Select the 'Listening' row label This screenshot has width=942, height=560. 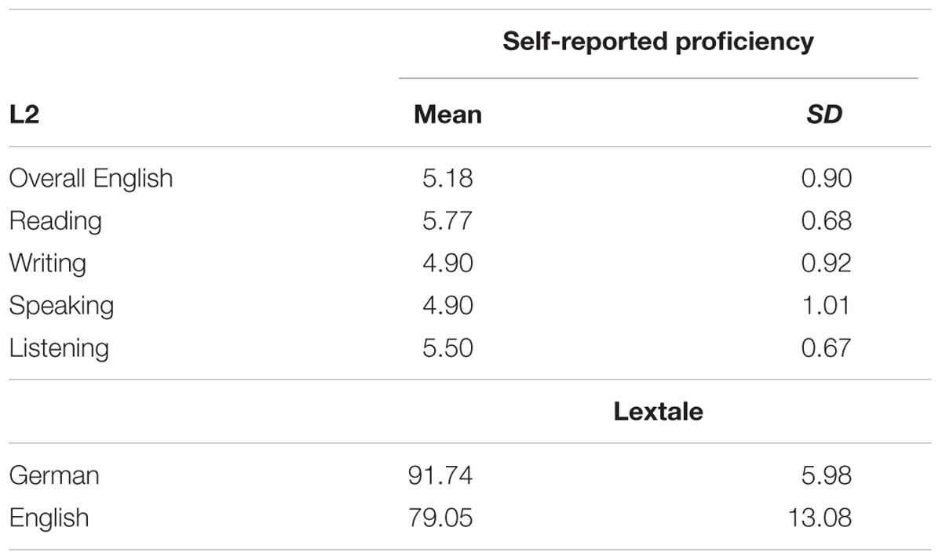(59, 348)
